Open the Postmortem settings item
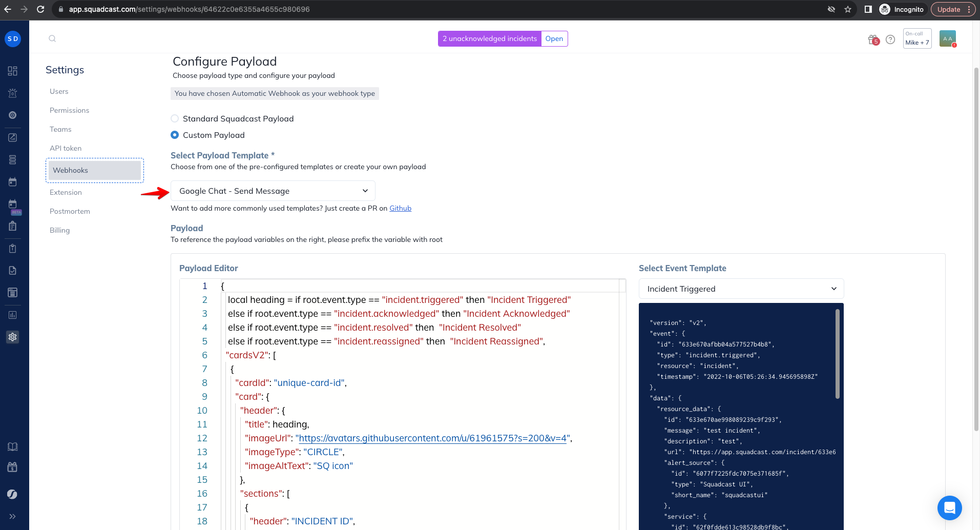This screenshot has height=530, width=980. pos(70,211)
